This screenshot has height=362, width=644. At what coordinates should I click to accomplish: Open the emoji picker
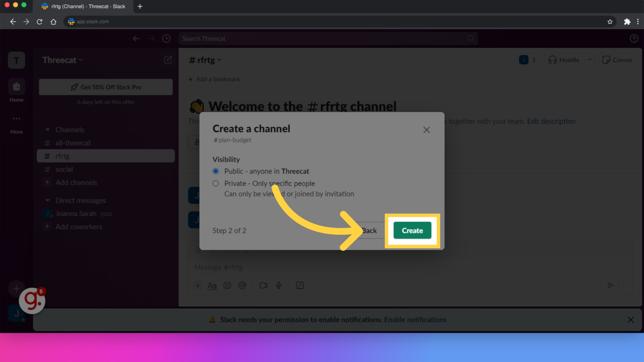click(227, 286)
